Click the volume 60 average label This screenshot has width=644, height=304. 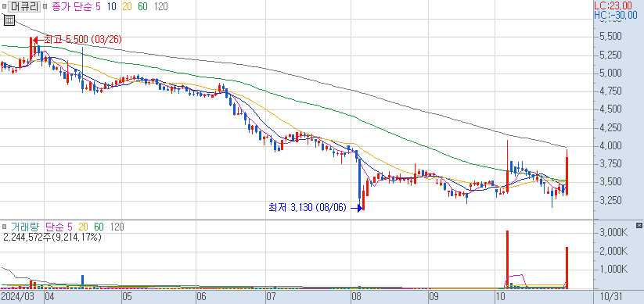click(99, 227)
